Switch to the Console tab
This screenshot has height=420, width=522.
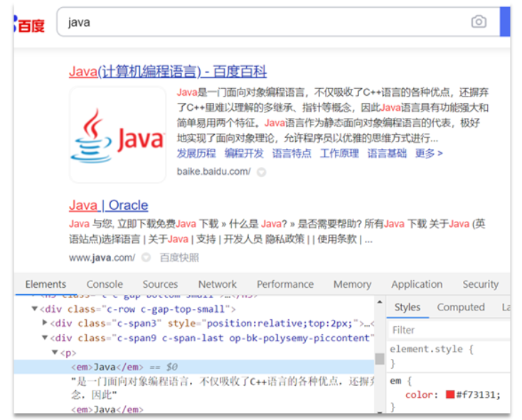(105, 284)
